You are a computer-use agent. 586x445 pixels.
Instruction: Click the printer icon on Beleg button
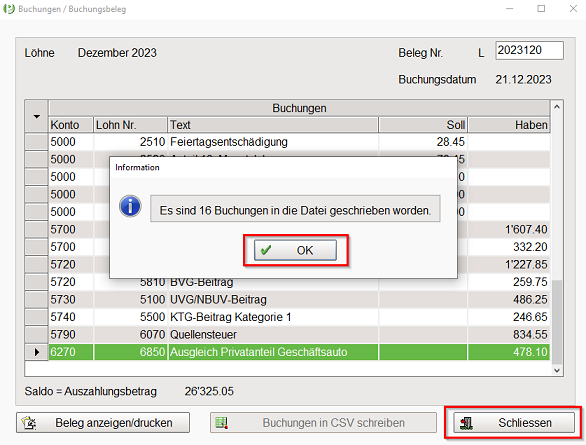[29, 423]
